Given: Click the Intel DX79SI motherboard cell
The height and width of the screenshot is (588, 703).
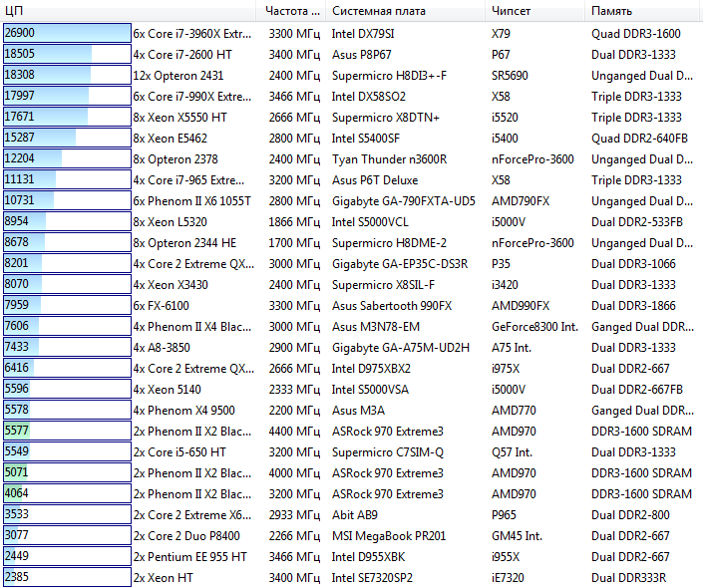Looking at the screenshot, I should pos(363,34).
